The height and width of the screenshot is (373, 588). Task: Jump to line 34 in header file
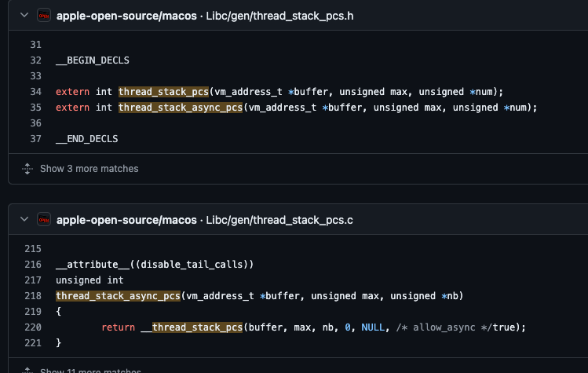[x=35, y=92]
